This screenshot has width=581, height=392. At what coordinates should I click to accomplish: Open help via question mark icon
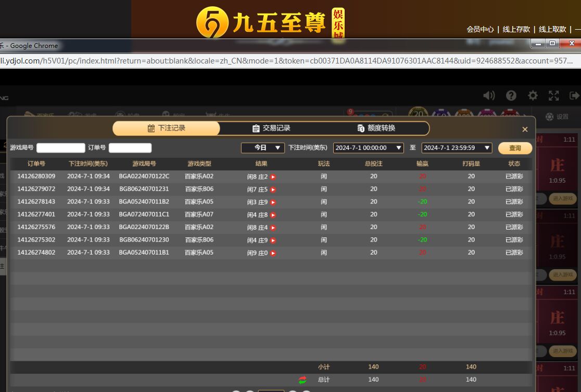click(x=511, y=95)
